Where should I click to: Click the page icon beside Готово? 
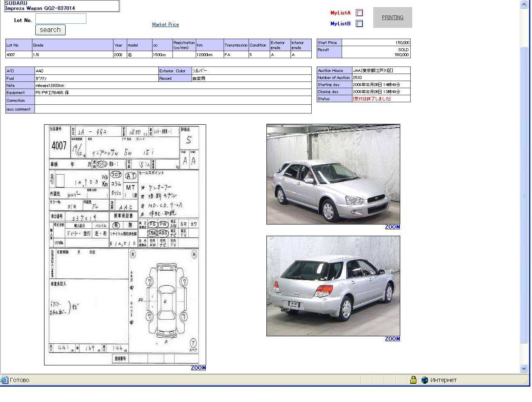[4, 380]
